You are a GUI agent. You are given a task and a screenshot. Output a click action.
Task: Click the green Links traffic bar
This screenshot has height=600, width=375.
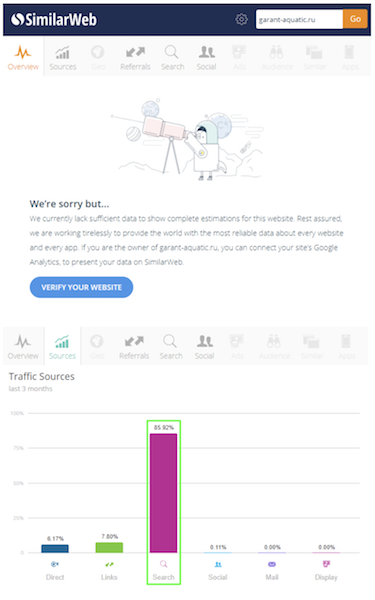[x=109, y=548]
